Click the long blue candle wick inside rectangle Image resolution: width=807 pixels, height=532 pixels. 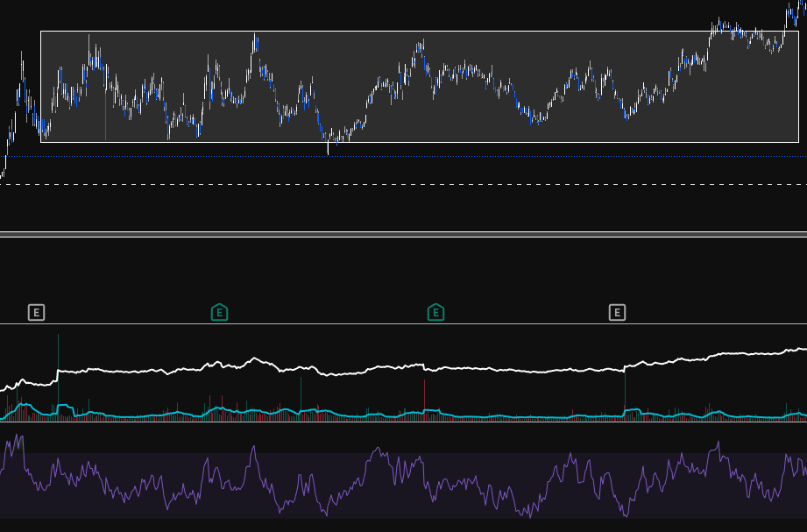click(105, 114)
